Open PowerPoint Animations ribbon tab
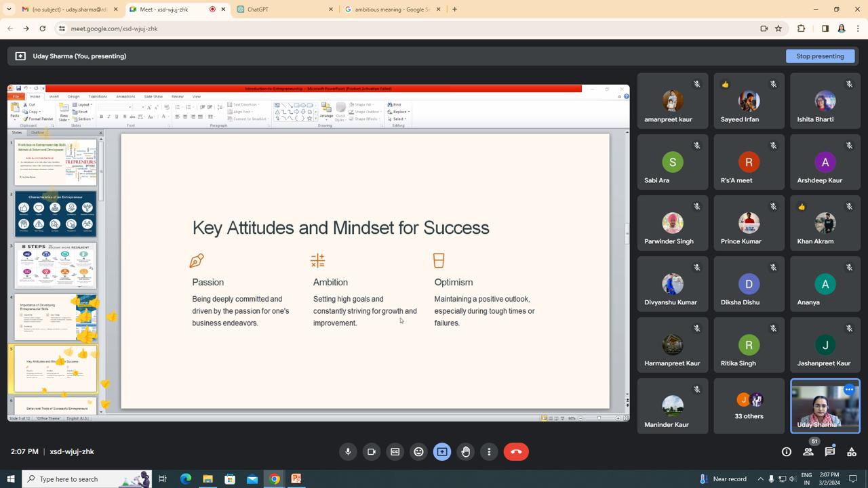The height and width of the screenshot is (488, 868). pyautogui.click(x=125, y=96)
